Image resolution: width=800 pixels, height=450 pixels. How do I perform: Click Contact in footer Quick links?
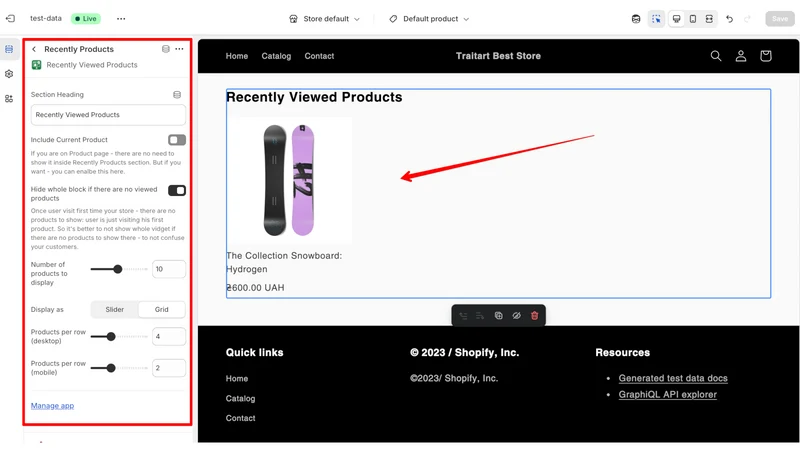click(x=240, y=418)
